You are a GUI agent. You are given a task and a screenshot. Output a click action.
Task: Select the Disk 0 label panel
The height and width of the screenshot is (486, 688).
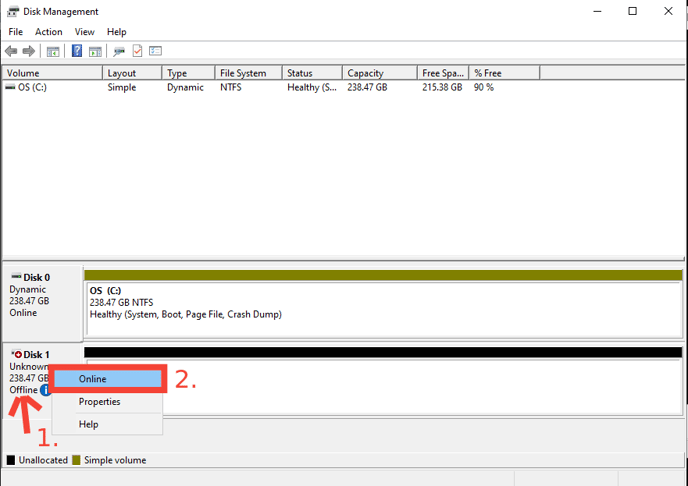43,303
